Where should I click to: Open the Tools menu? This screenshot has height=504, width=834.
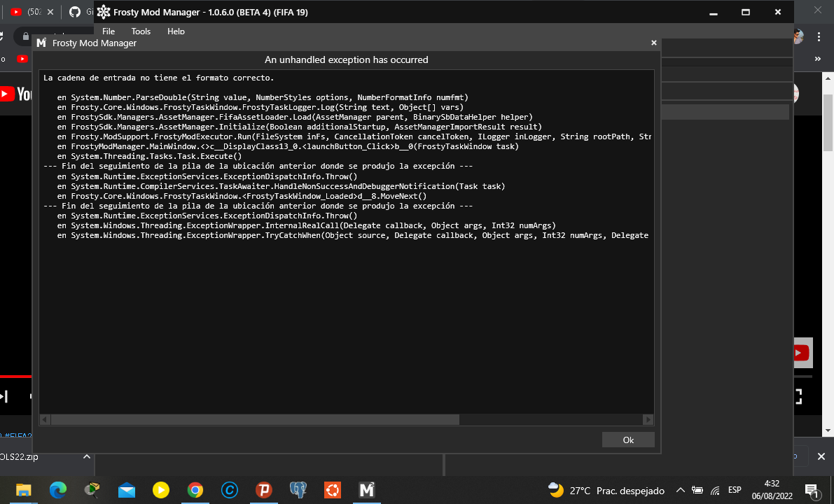click(x=141, y=31)
